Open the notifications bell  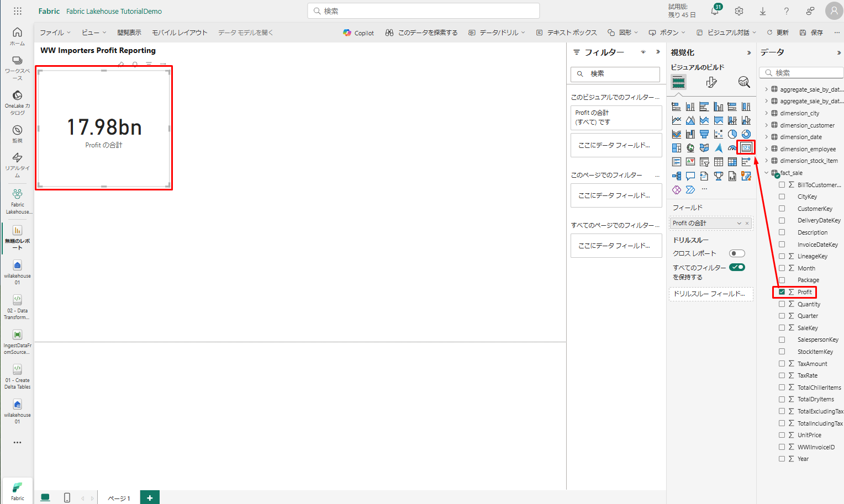(715, 11)
